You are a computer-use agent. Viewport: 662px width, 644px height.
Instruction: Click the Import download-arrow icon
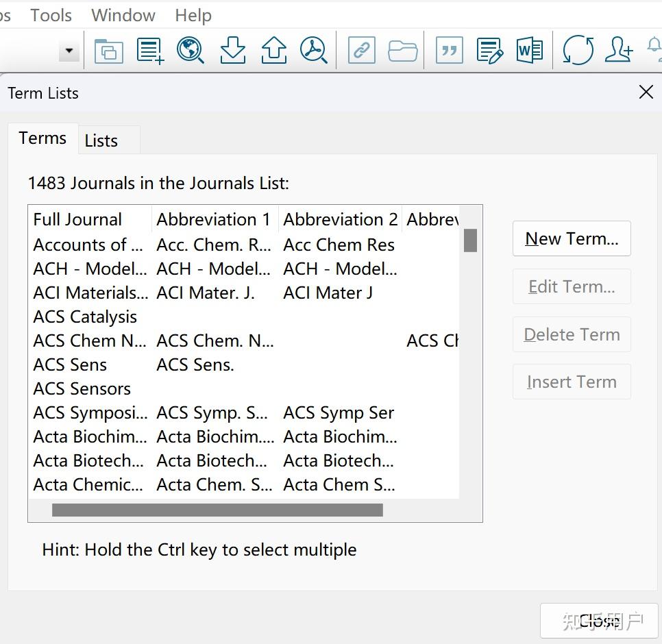coord(233,51)
